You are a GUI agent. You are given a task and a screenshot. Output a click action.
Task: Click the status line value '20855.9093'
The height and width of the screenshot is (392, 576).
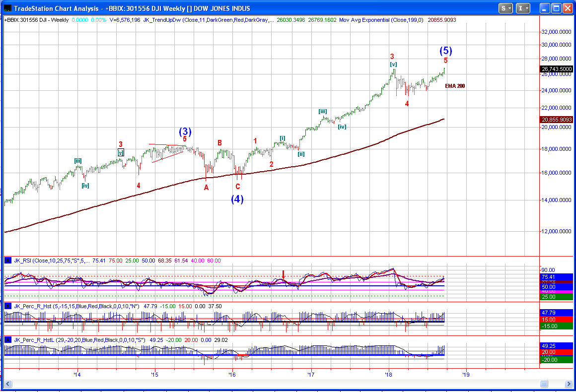(442, 20)
